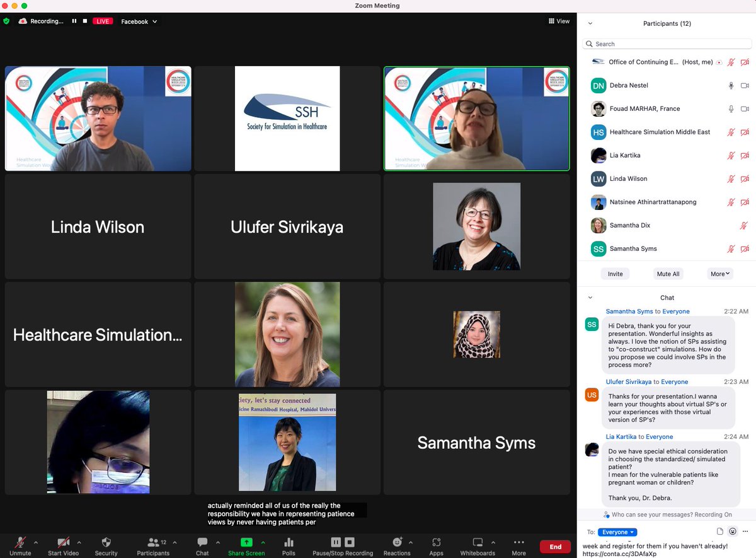Expand video options arrow beside Start Video
The image size is (756, 558).
click(79, 542)
